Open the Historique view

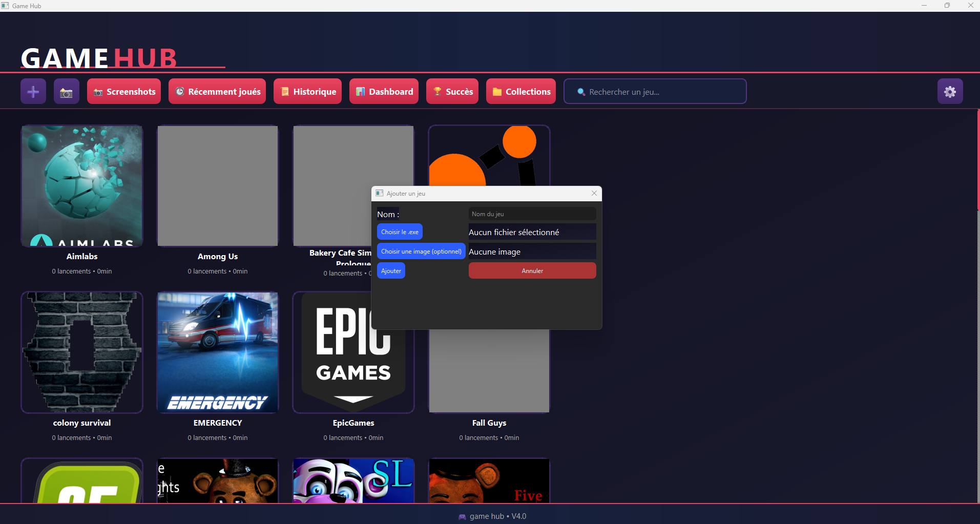[307, 92]
